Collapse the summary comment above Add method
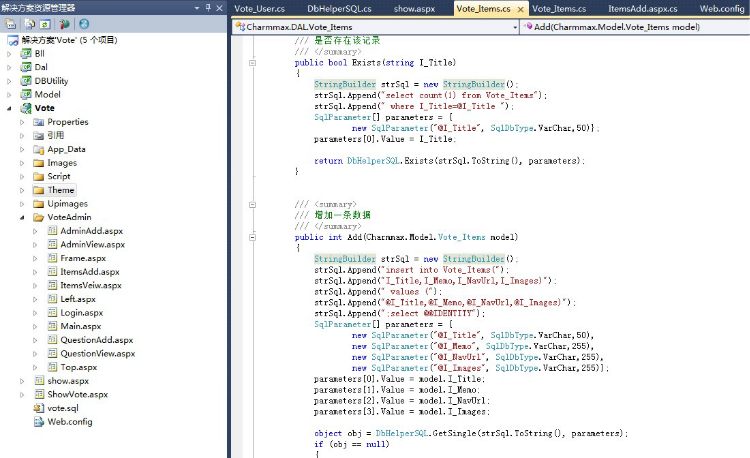The width and height of the screenshot is (750, 458). [253, 205]
